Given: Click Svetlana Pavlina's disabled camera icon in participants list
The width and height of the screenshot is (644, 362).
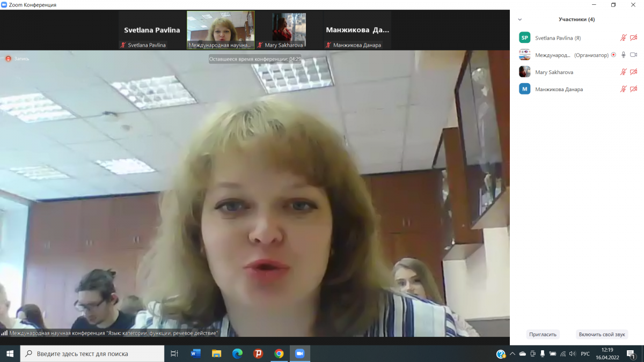Looking at the screenshot, I should pyautogui.click(x=633, y=38).
